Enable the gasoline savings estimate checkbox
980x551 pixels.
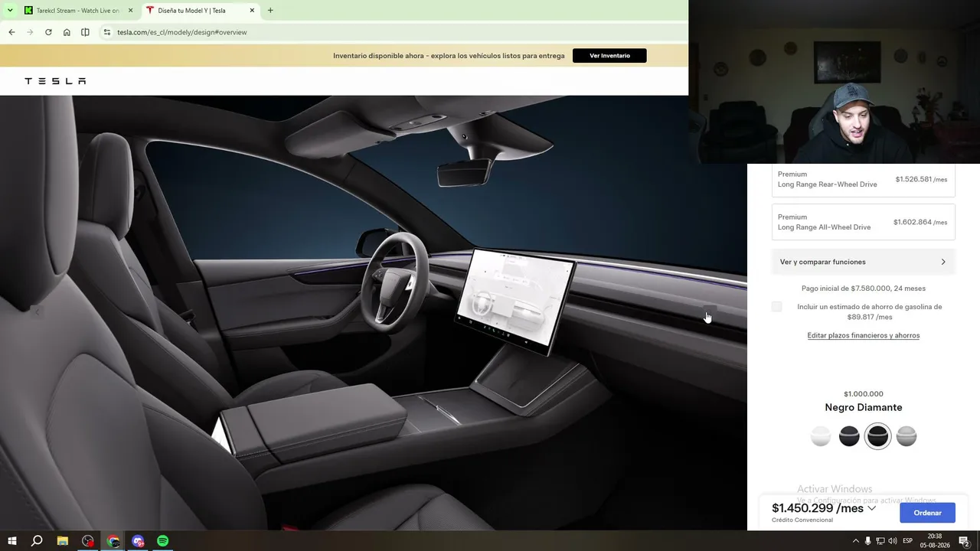tap(777, 307)
